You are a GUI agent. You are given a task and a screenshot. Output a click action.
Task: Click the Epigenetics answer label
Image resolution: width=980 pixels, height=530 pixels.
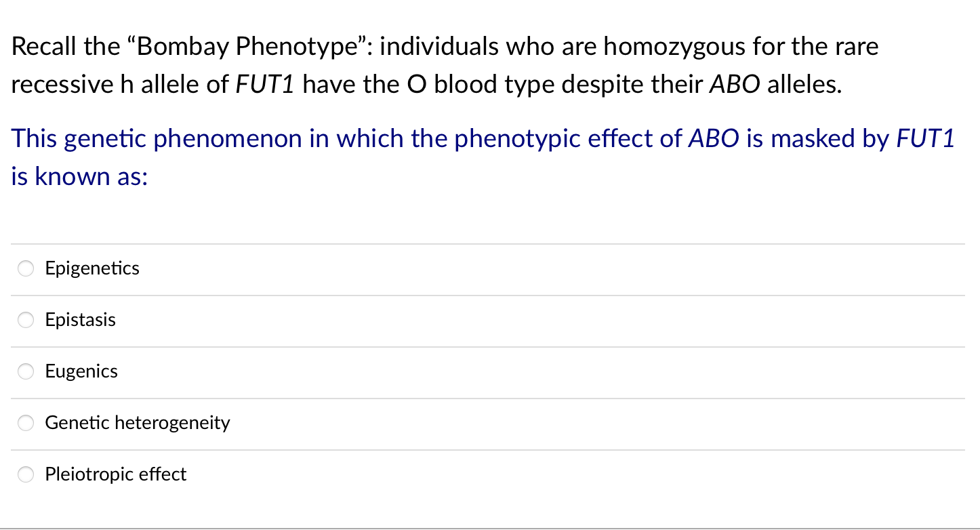pos(92,268)
